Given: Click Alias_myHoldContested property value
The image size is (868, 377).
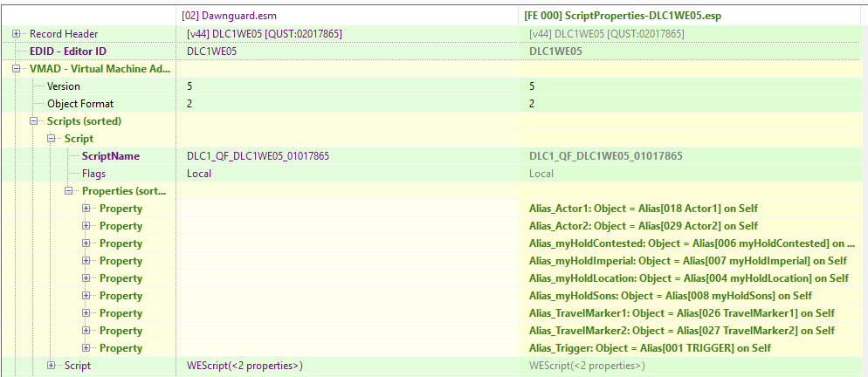Looking at the screenshot, I should coord(692,243).
